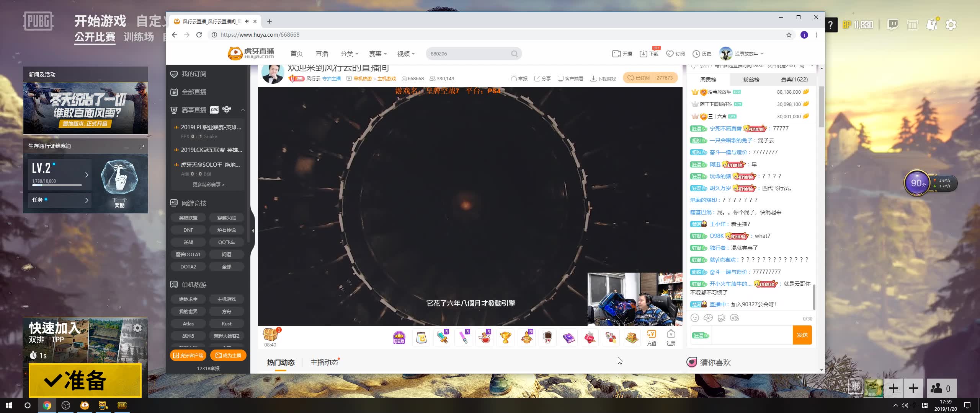Toggle 客户端看 watch in client option
The image size is (980, 413).
[x=570, y=78]
